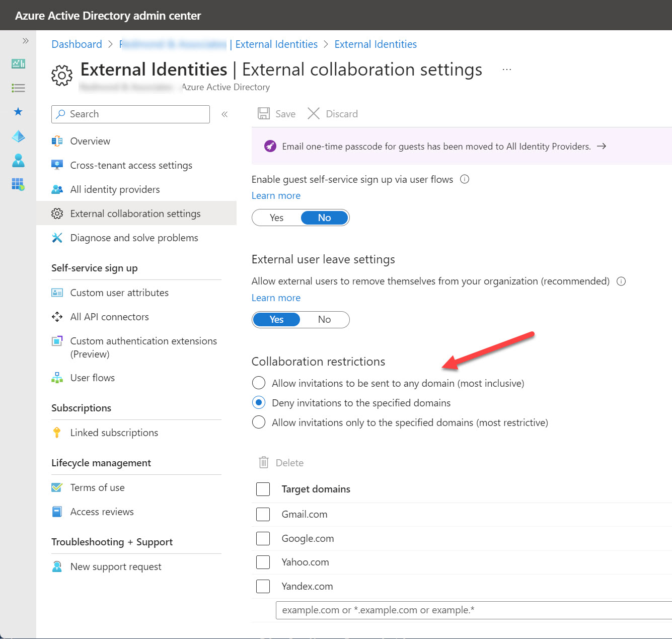Screen dimensions: 672x639
Task: Check the Yandex.com domain checkbox
Action: click(263, 586)
